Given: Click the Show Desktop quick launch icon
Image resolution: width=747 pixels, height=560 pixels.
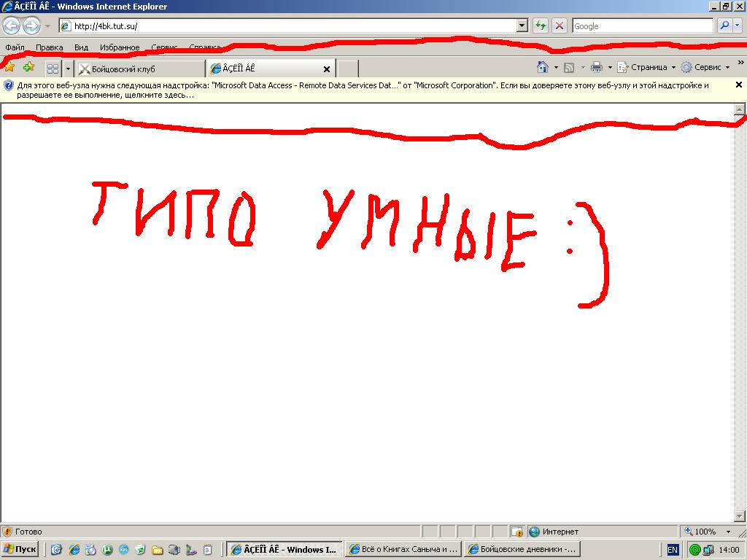Looking at the screenshot, I should click(56, 550).
